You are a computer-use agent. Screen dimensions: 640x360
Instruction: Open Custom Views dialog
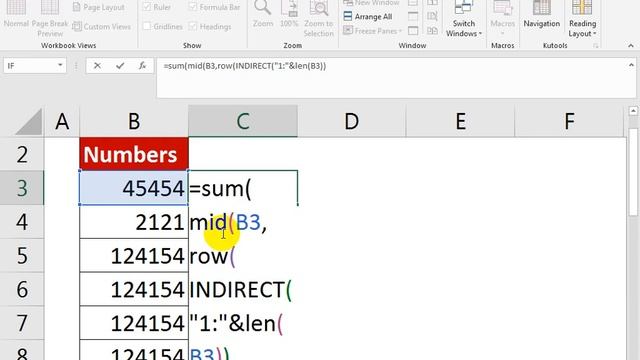click(x=101, y=27)
